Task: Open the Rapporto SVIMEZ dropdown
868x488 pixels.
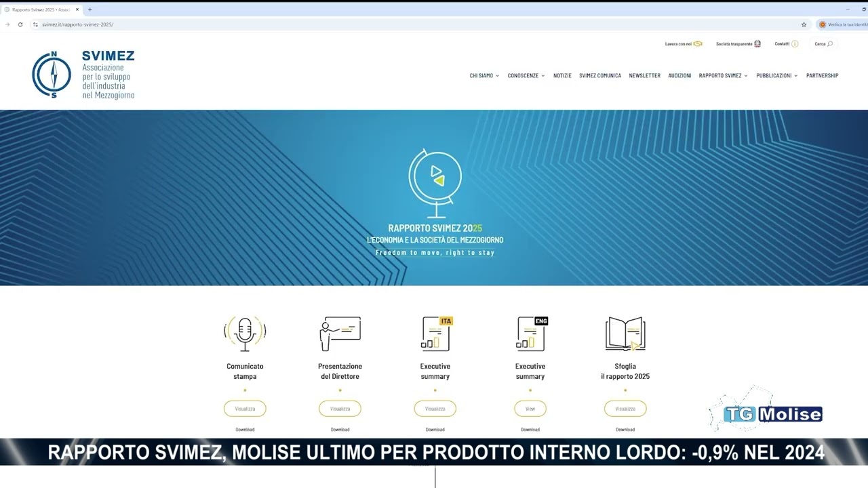Action: pyautogui.click(x=723, y=76)
